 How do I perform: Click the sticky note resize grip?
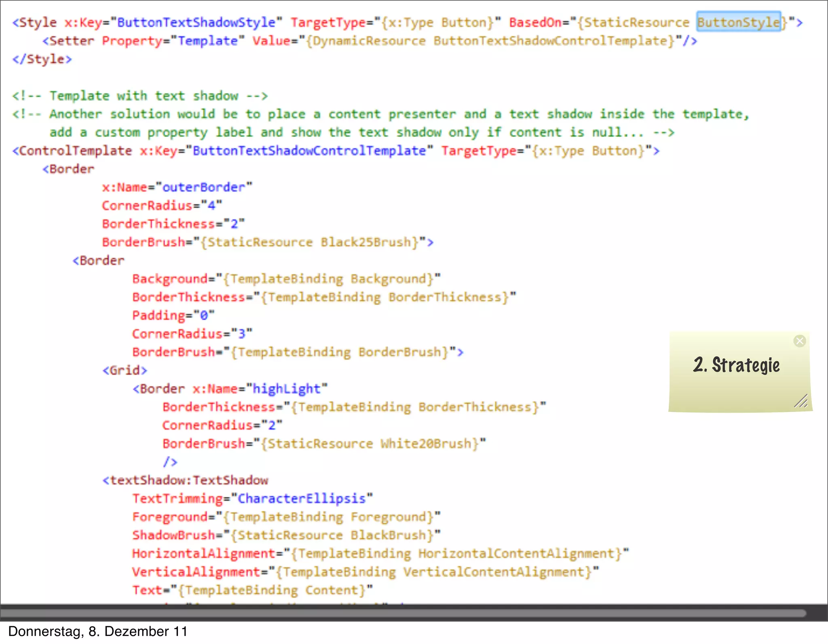coord(801,401)
